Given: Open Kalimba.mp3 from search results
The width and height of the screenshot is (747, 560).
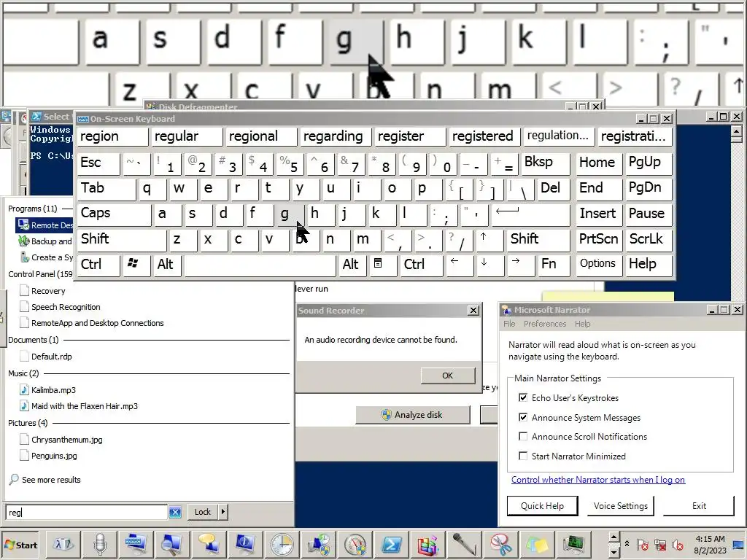Looking at the screenshot, I should tap(53, 390).
